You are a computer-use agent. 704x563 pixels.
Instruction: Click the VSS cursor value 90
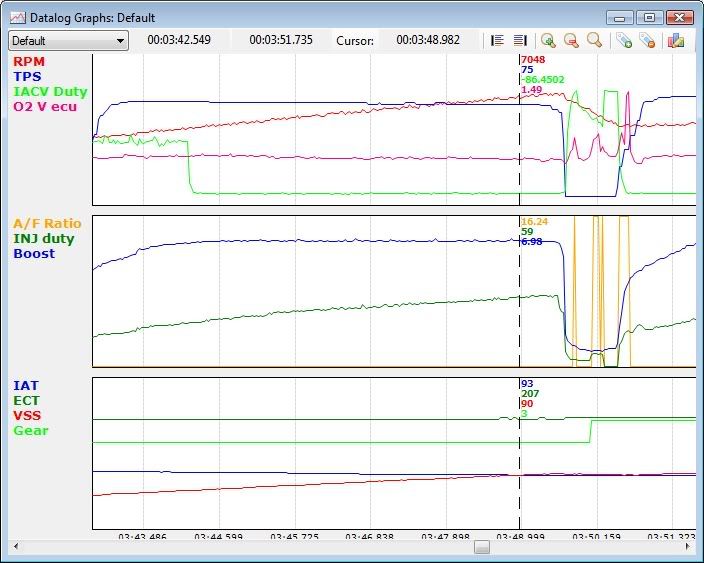point(527,404)
